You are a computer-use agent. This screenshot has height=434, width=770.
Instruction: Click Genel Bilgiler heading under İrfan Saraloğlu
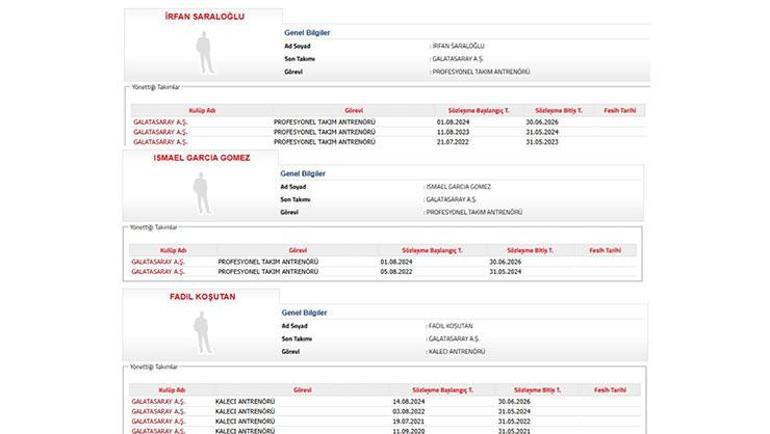pos(307,32)
